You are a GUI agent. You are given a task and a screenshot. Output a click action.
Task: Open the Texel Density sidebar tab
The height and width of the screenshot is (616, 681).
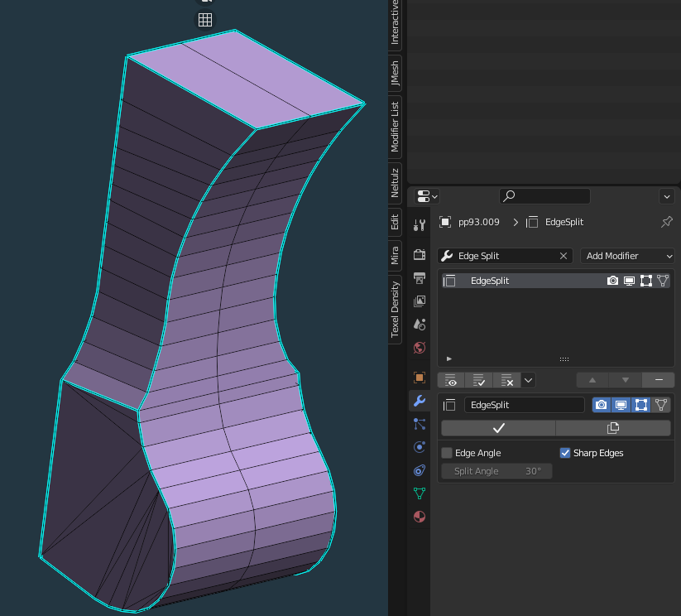pyautogui.click(x=395, y=309)
